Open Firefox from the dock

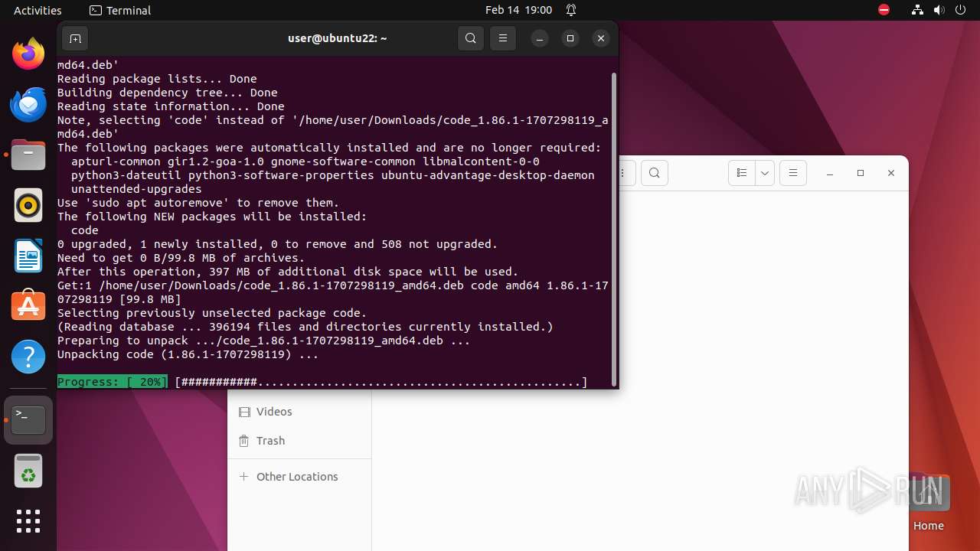(x=28, y=54)
